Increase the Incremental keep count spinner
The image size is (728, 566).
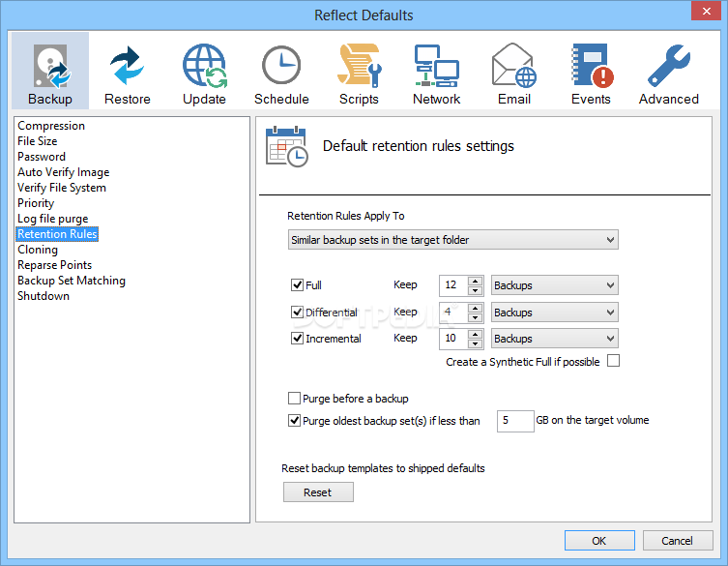475,334
